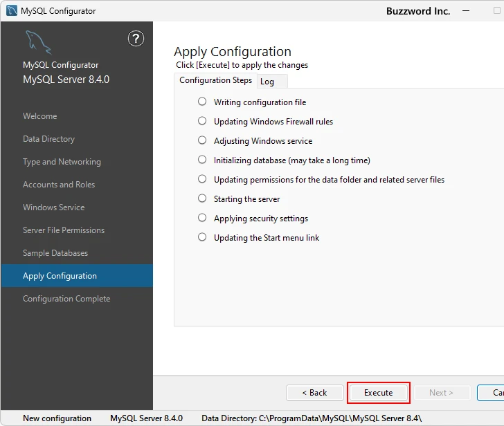Select the Apply Configuration sidebar step
Screen dimensions: 504x426
[77, 276]
